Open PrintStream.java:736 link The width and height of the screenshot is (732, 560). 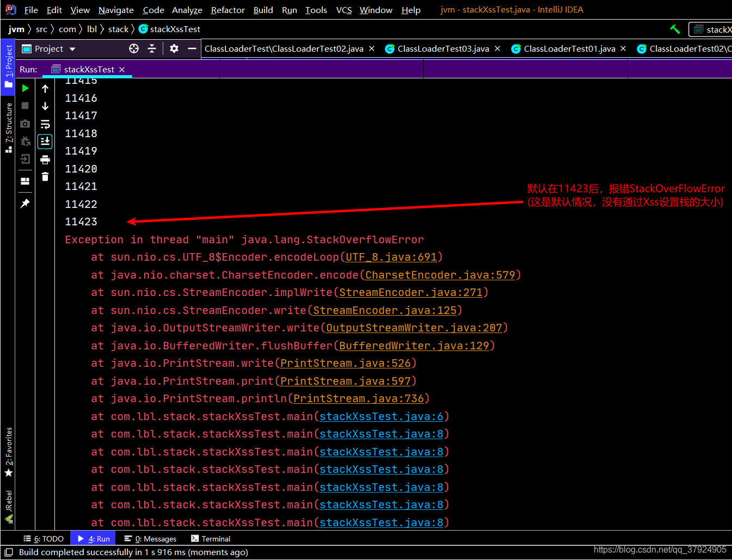pos(359,398)
